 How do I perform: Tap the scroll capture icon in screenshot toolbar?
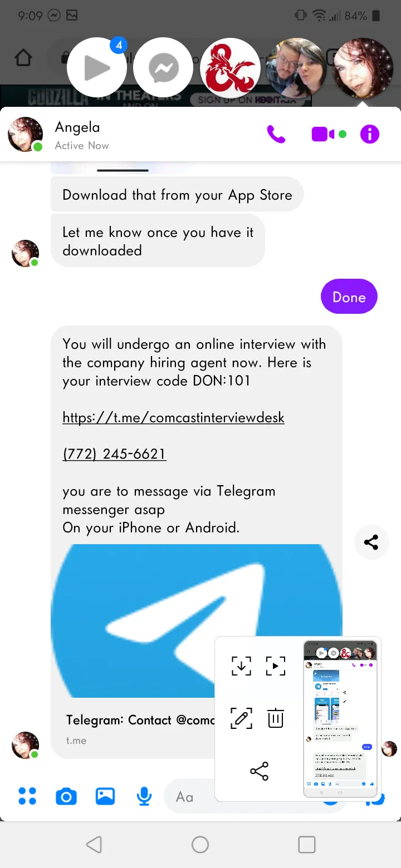tap(241, 665)
